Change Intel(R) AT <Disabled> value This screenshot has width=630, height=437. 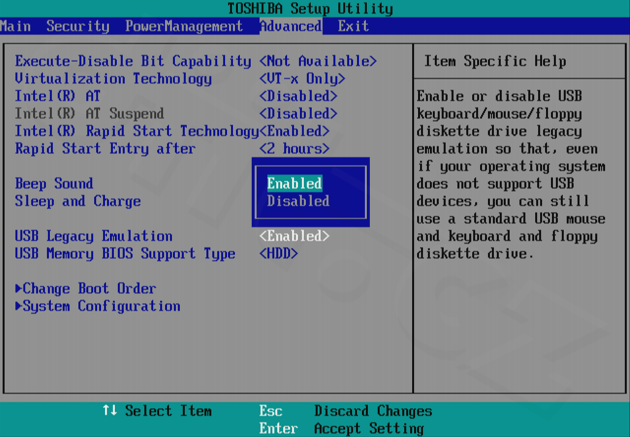pos(298,96)
